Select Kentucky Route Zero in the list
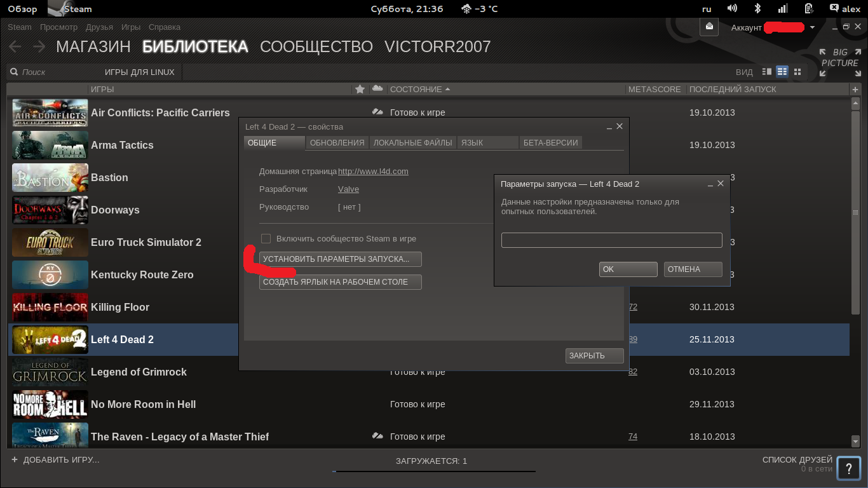The width and height of the screenshot is (868, 488). click(142, 274)
